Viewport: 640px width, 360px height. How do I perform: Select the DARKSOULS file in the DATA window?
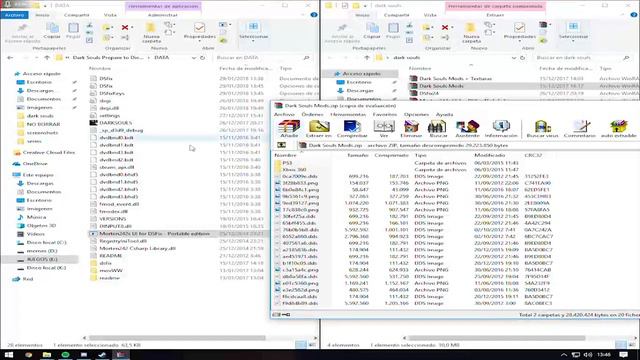[116, 122]
